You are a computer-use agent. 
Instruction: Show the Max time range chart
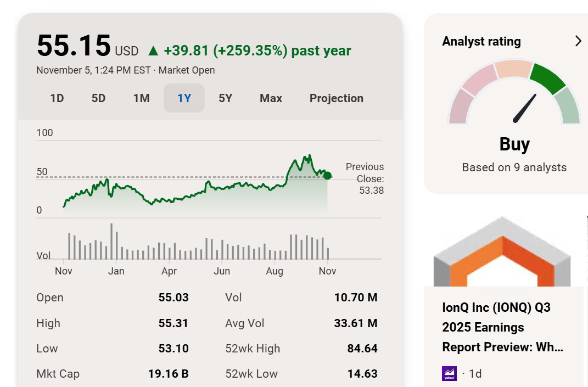271,98
